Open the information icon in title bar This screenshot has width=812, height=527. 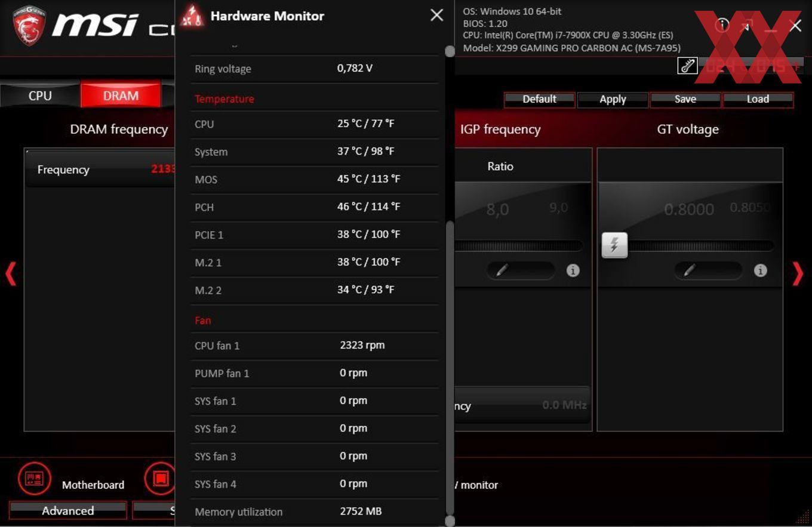722,24
